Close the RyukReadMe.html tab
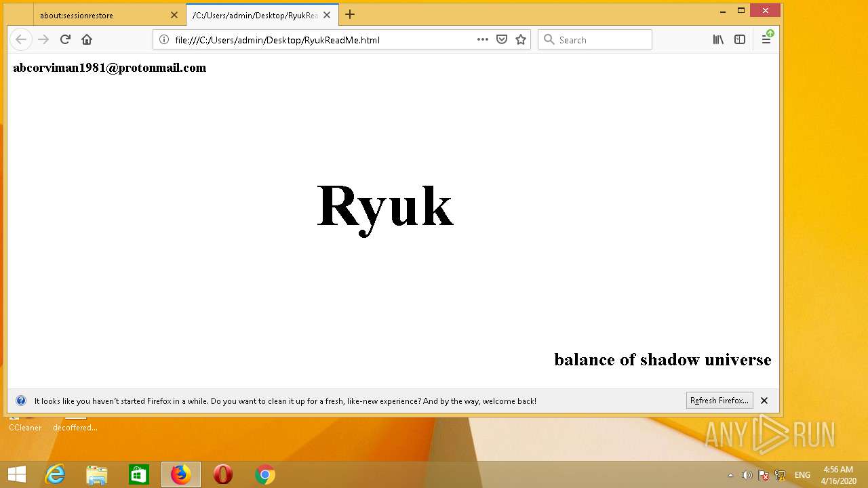 pos(327,15)
